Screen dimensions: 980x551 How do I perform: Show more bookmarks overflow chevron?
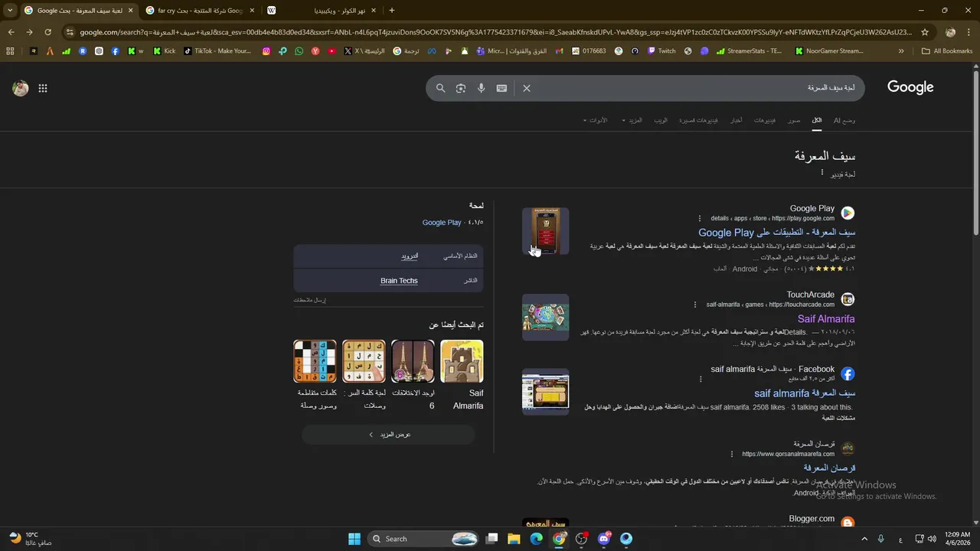(901, 51)
